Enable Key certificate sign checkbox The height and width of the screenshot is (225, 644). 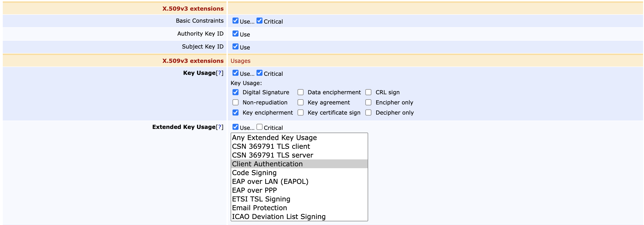(301, 113)
